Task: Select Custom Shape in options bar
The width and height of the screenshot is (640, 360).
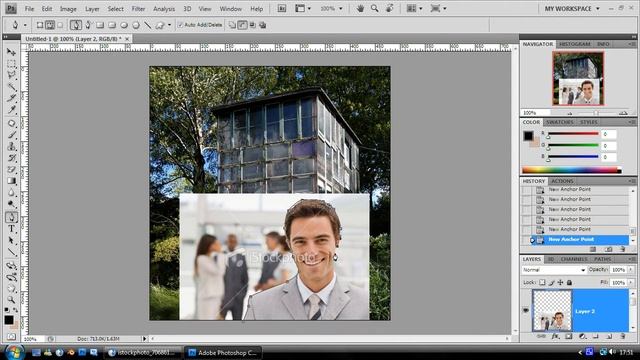Action: pos(160,25)
